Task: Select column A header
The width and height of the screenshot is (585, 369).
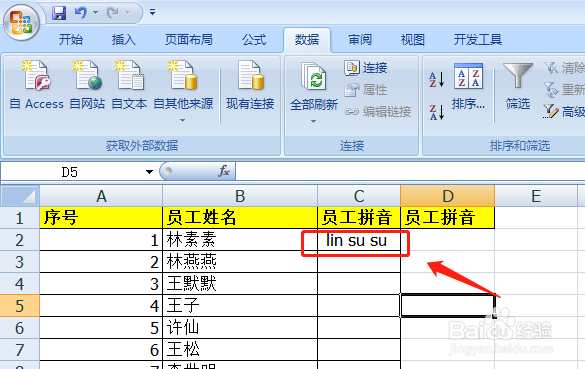Action: pyautogui.click(x=101, y=196)
